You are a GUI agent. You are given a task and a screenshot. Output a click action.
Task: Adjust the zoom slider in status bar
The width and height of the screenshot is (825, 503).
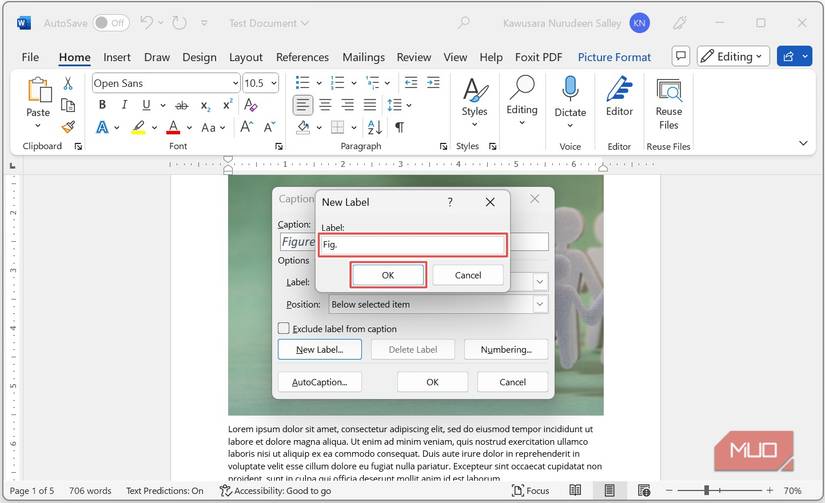pos(706,491)
